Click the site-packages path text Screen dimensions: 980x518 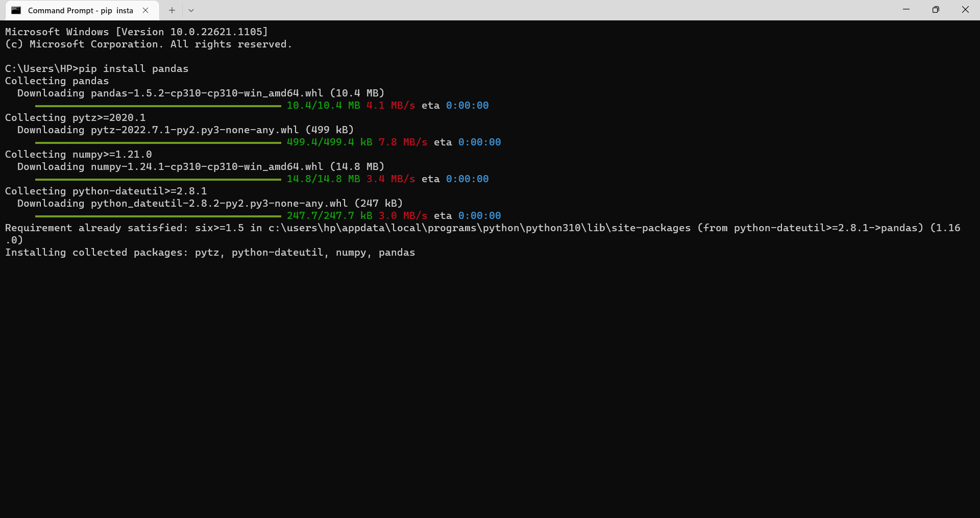(x=479, y=228)
